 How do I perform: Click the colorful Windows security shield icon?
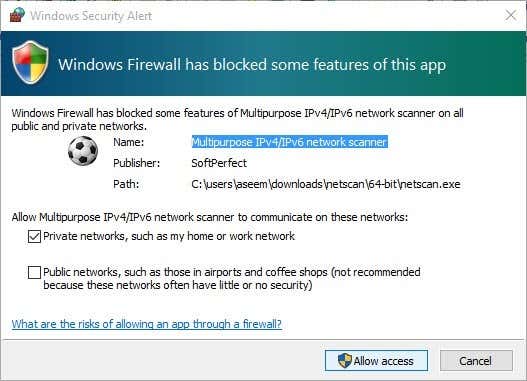(x=30, y=62)
